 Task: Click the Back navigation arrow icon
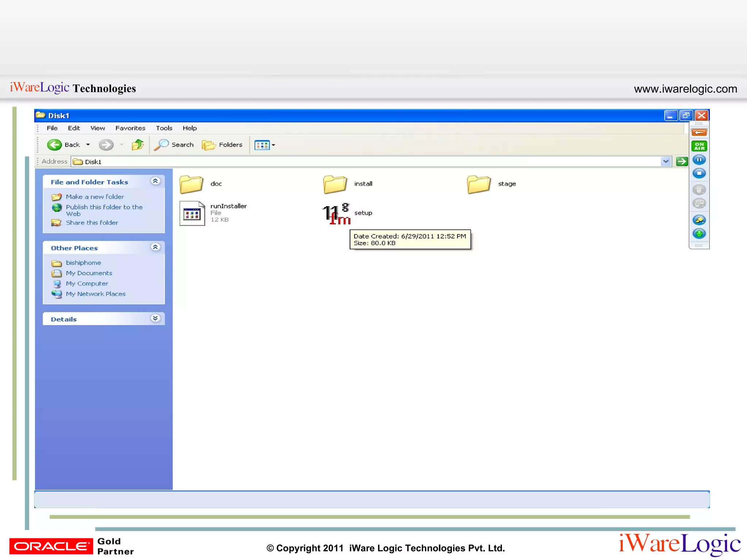point(55,145)
